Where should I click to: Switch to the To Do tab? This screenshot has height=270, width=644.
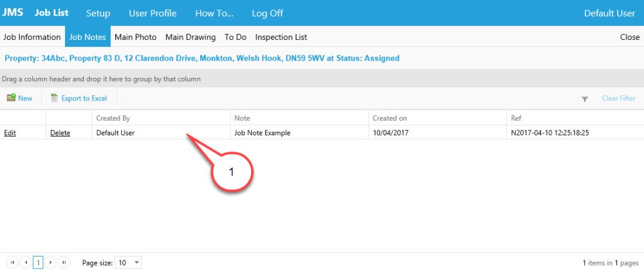[235, 37]
